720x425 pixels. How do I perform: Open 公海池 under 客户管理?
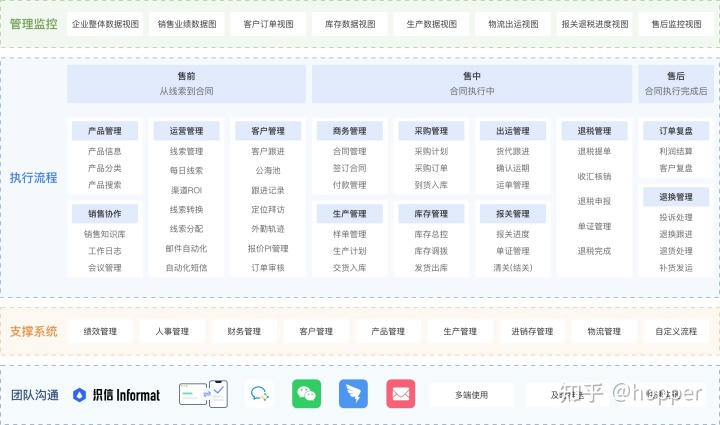[x=268, y=171]
